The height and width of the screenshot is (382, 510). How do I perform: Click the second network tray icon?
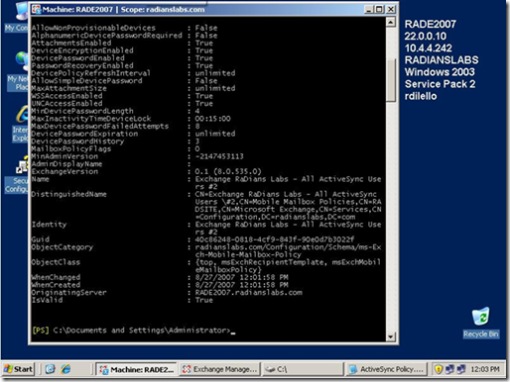461,369
